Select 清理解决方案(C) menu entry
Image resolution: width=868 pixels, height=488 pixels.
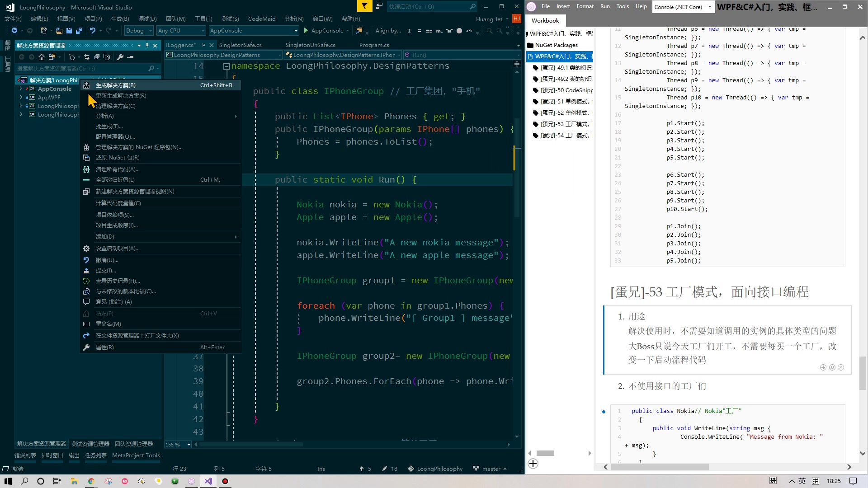click(x=160, y=106)
